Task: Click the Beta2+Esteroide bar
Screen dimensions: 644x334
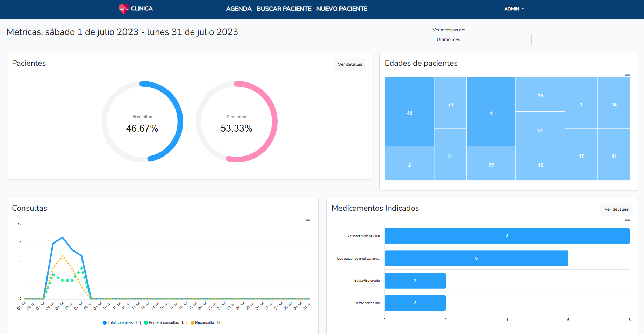Action: tap(415, 281)
